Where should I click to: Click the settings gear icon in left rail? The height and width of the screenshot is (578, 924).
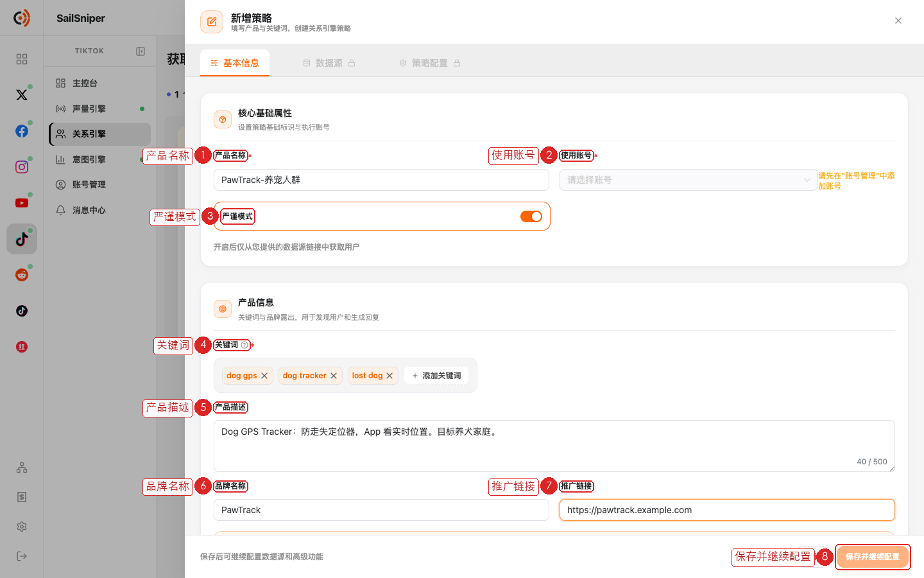tap(22, 527)
